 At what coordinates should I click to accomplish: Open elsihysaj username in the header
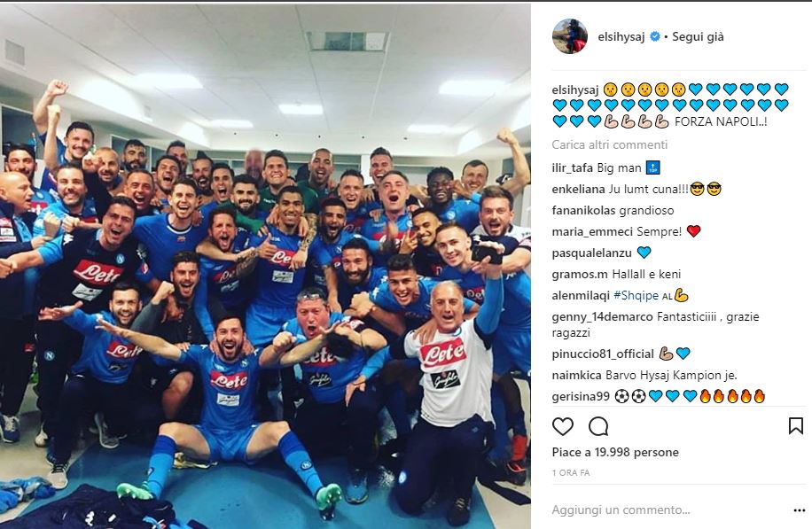(621, 36)
